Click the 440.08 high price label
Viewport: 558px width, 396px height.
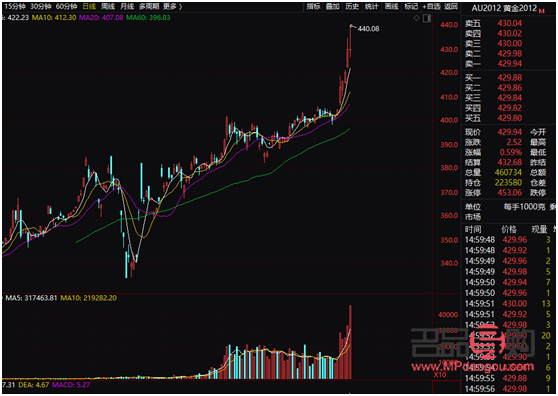click(368, 29)
